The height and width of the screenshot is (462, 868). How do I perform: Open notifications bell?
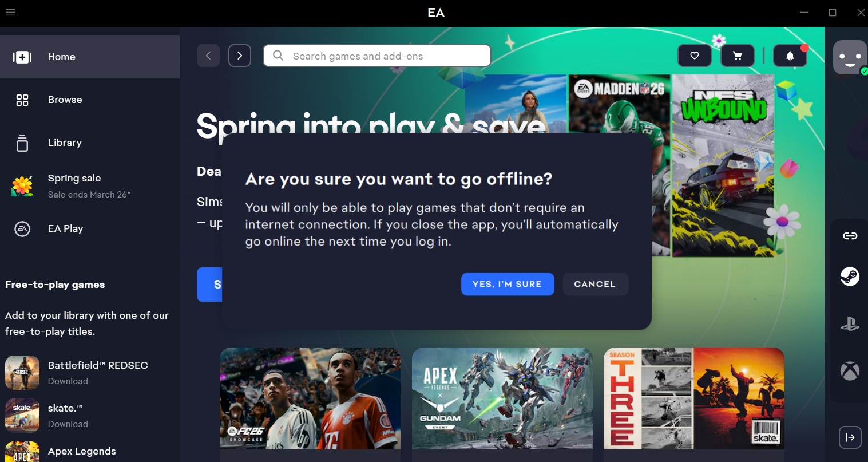790,56
